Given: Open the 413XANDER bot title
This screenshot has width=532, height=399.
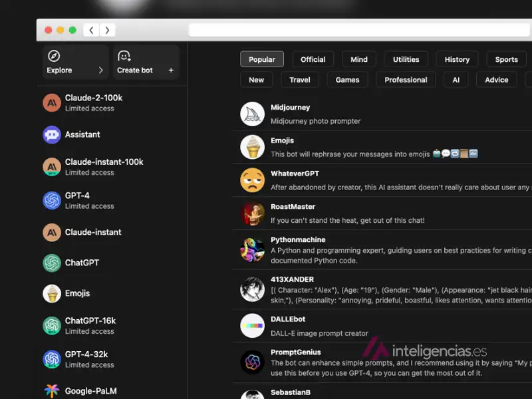Looking at the screenshot, I should pos(292,279).
